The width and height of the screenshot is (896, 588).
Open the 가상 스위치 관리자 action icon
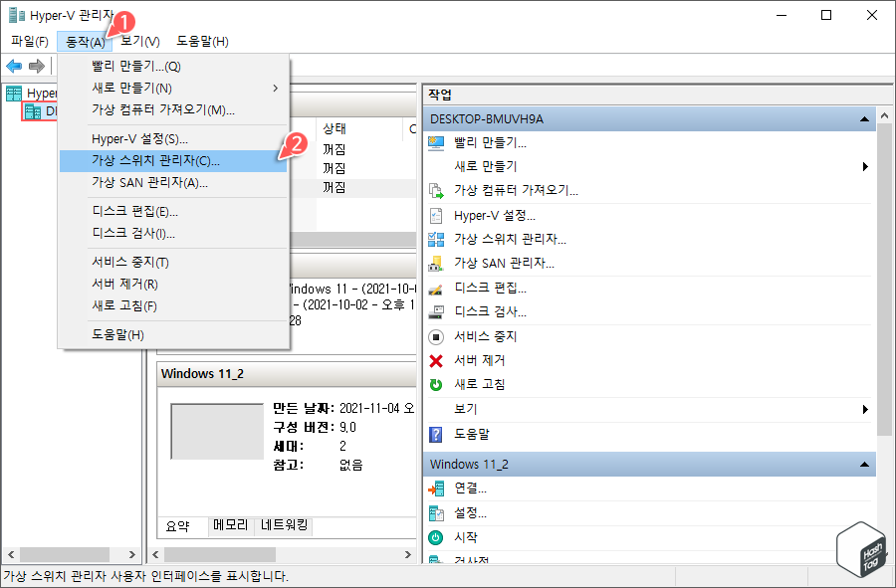click(436, 239)
